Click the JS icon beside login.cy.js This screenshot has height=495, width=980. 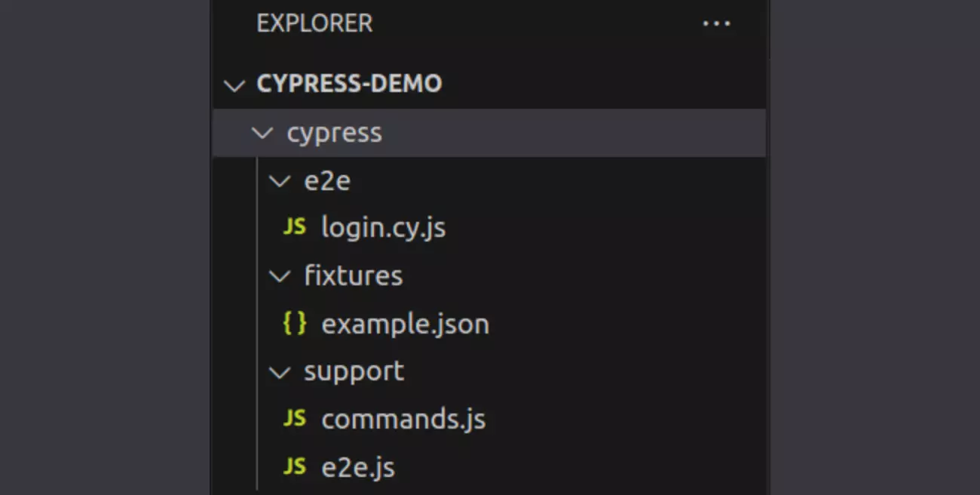pos(294,227)
